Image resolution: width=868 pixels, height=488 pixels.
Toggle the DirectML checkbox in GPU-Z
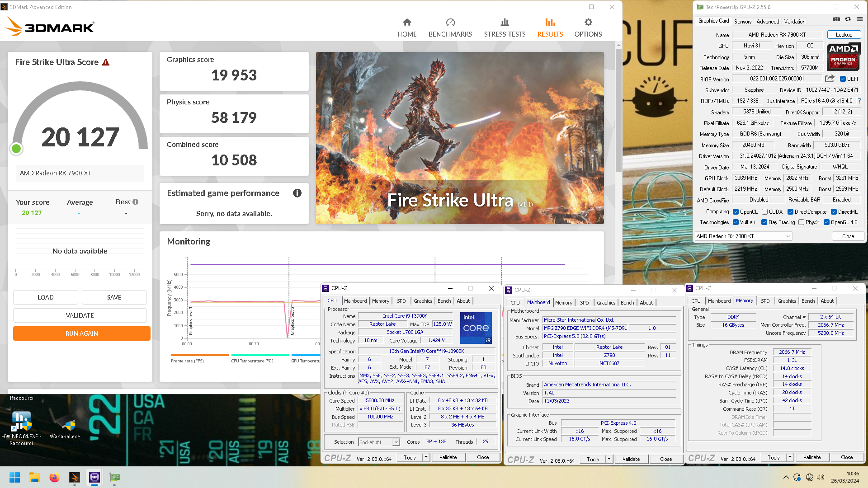click(x=834, y=212)
